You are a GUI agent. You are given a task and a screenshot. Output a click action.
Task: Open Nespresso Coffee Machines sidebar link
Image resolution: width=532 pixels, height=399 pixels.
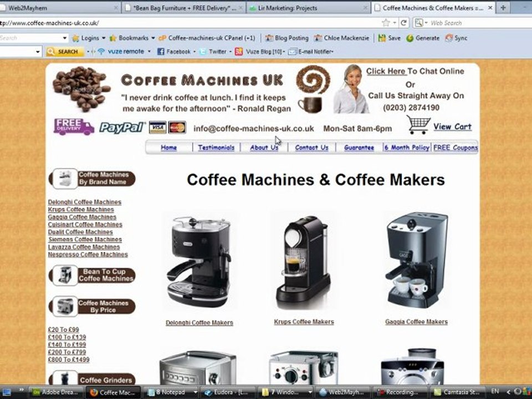88,254
